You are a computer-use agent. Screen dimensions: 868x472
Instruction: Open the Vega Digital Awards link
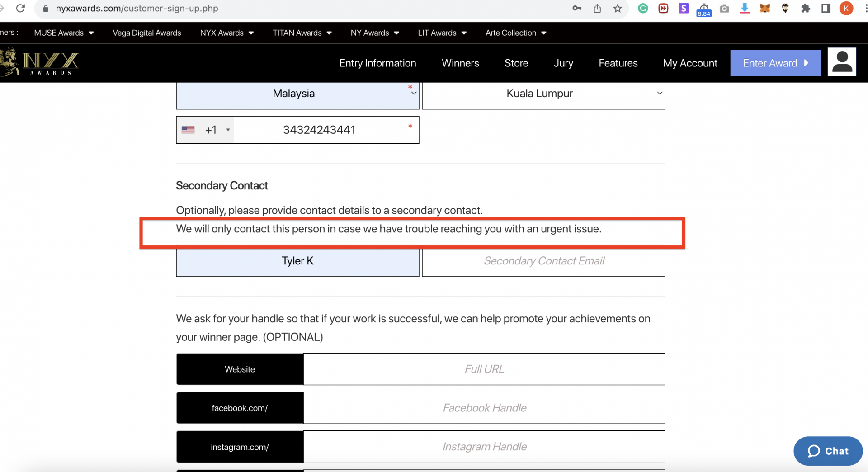146,33
